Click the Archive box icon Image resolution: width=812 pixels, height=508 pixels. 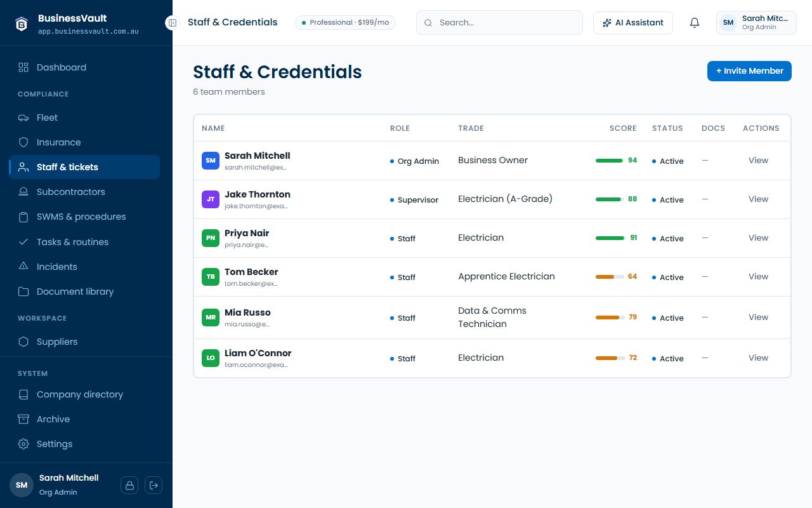pyautogui.click(x=23, y=419)
